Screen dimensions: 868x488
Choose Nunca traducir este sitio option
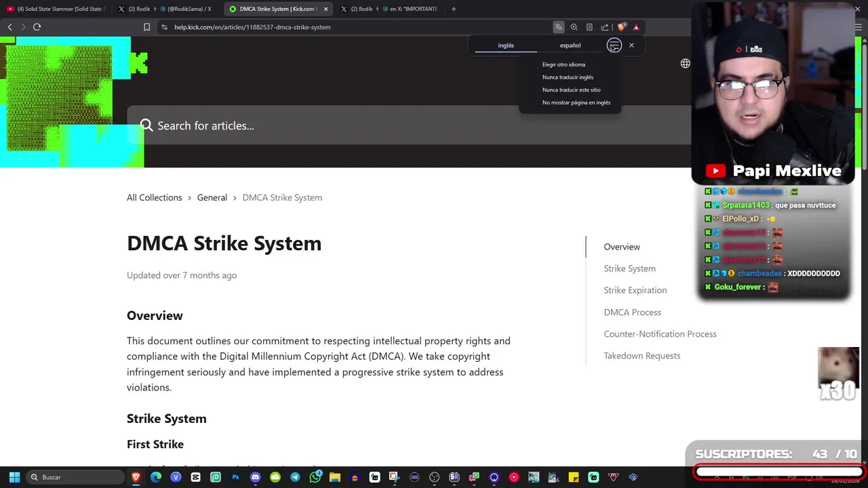tap(571, 89)
